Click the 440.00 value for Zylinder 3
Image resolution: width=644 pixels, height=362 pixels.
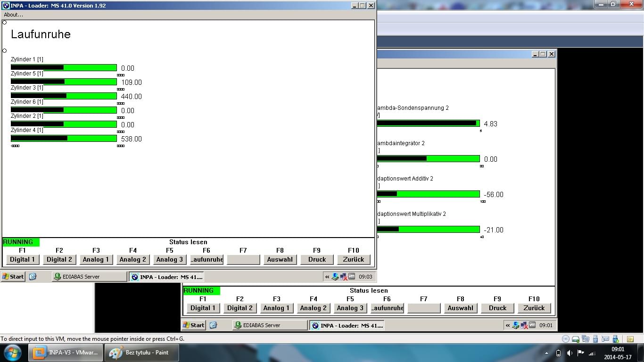pyautogui.click(x=132, y=97)
